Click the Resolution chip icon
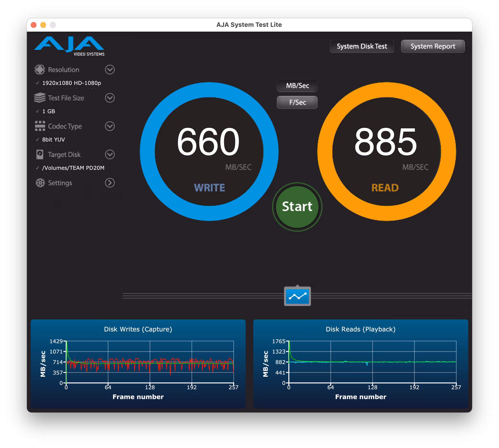499x448 pixels. pyautogui.click(x=40, y=70)
